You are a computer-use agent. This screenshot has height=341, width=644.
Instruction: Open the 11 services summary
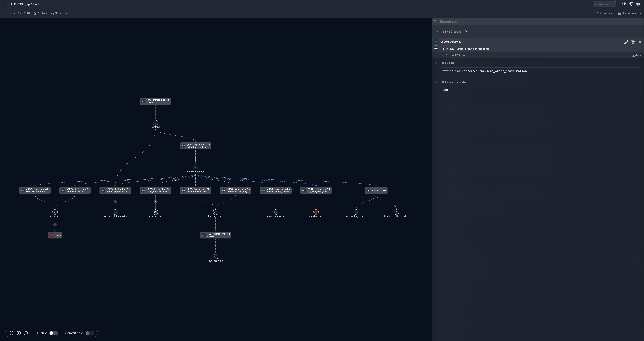[x=605, y=13]
